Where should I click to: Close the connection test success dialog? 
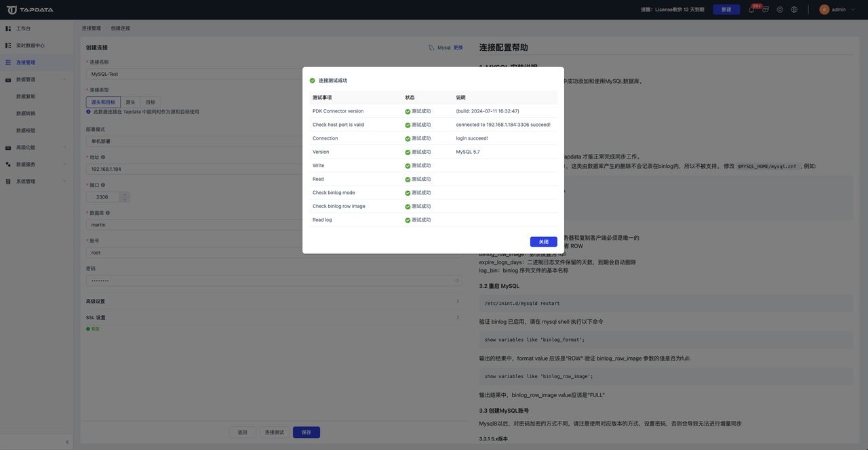click(543, 241)
